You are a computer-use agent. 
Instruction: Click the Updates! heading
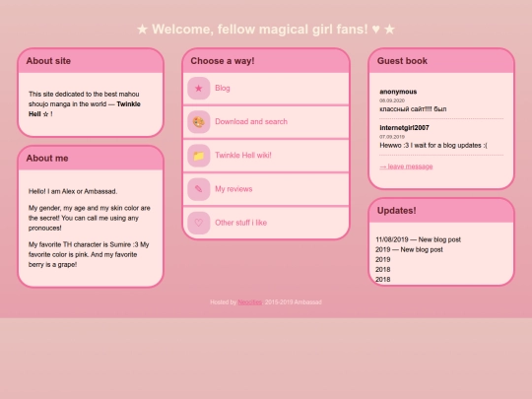click(396, 211)
